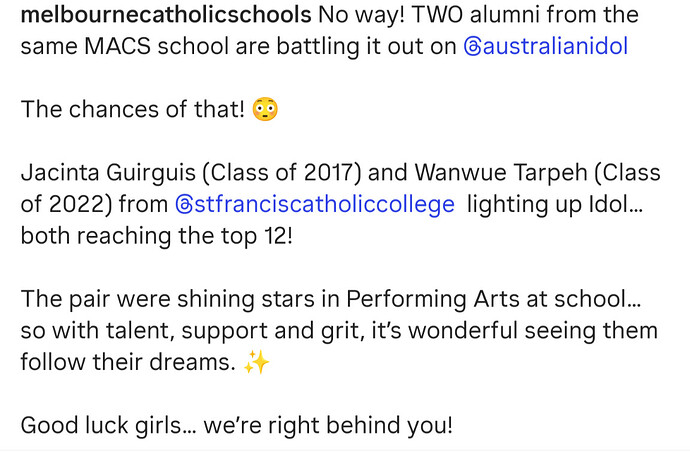Open the @australianidol mention link
Screen dimensions: 690x453
pos(555,46)
